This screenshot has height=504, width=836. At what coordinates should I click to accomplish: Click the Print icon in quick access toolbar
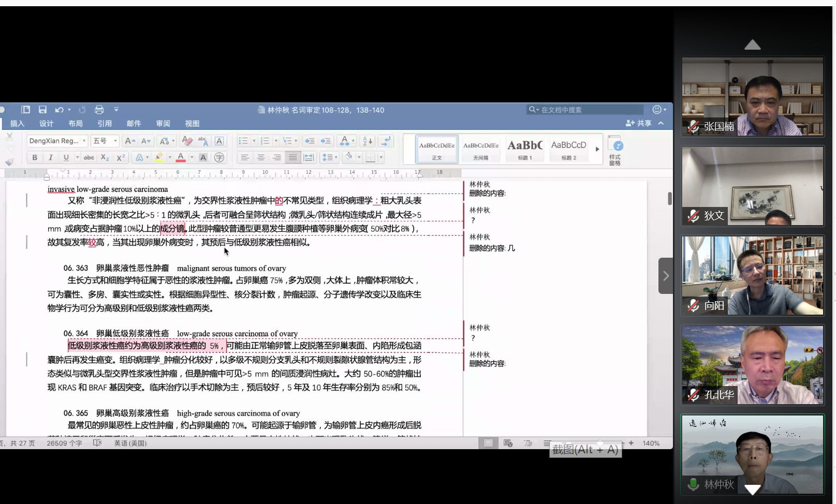pos(99,110)
